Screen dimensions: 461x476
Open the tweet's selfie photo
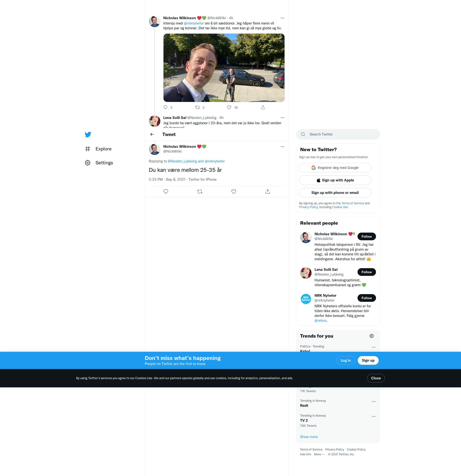[x=224, y=68]
